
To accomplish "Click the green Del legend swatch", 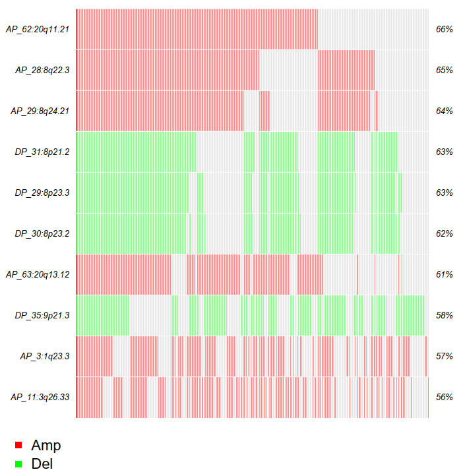I will pos(18,464).
